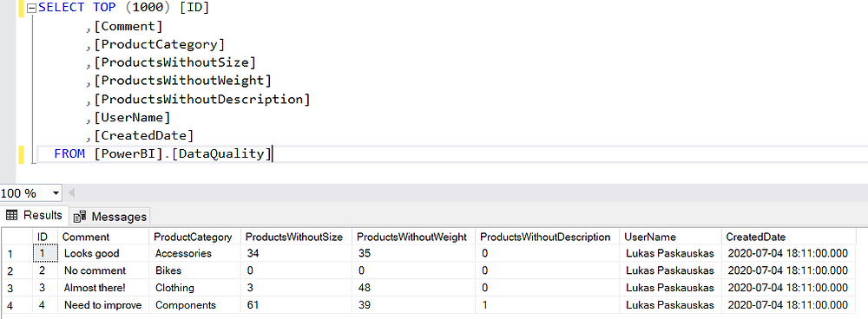This screenshot has width=868, height=319.
Task: Select the CreatedDate column header
Action: click(789, 237)
